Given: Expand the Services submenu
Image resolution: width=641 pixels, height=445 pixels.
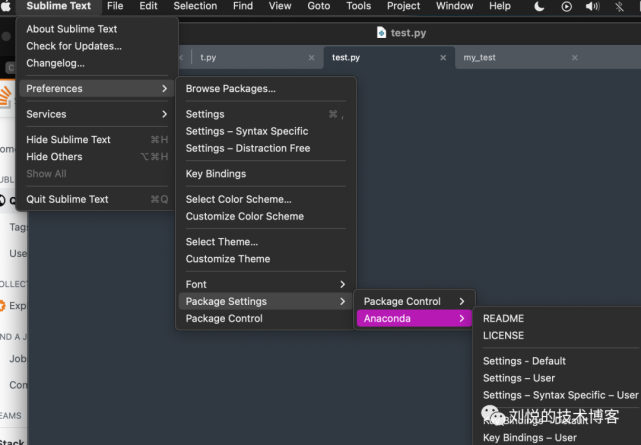Looking at the screenshot, I should click(x=96, y=114).
